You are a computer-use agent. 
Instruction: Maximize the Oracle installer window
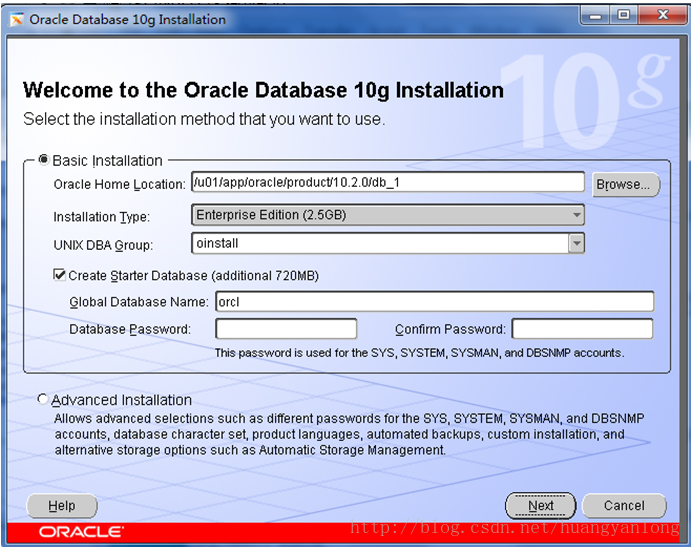pyautogui.click(x=623, y=15)
